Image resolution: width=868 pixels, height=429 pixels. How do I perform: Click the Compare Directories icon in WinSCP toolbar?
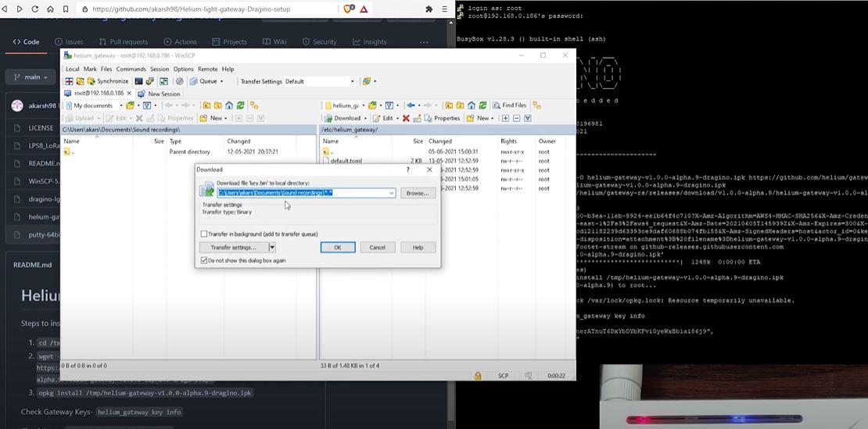click(x=69, y=81)
